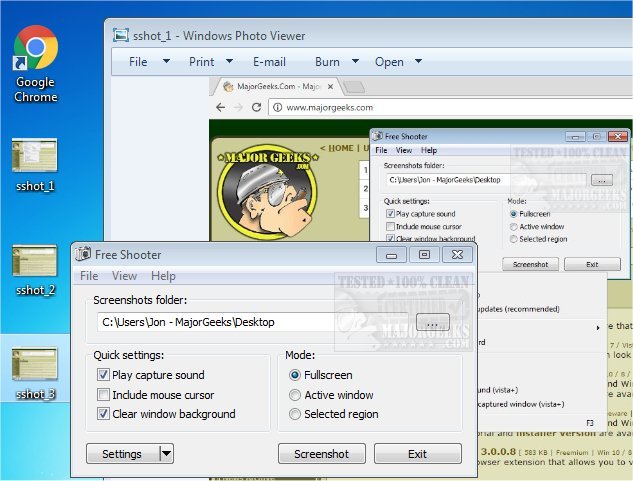The width and height of the screenshot is (633, 481).
Task: Close the background Free Shooter window
Action: (x=618, y=137)
